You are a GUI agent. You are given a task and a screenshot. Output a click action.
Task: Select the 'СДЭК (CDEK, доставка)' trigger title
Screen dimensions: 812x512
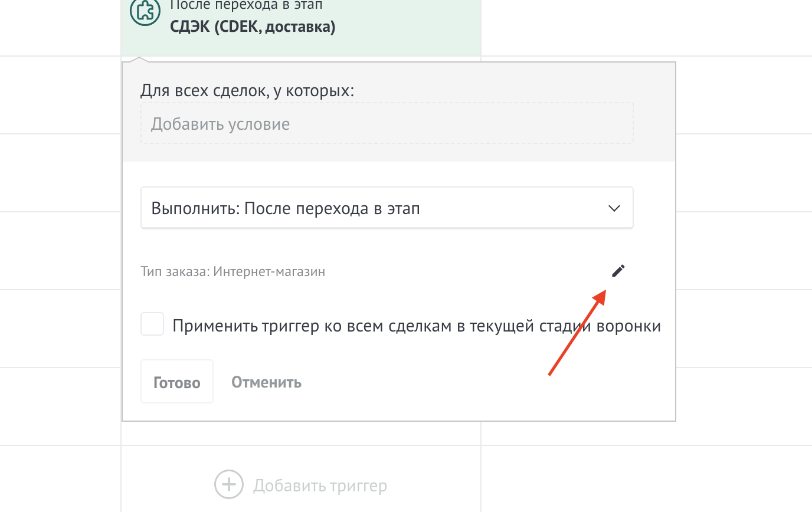[x=253, y=27]
